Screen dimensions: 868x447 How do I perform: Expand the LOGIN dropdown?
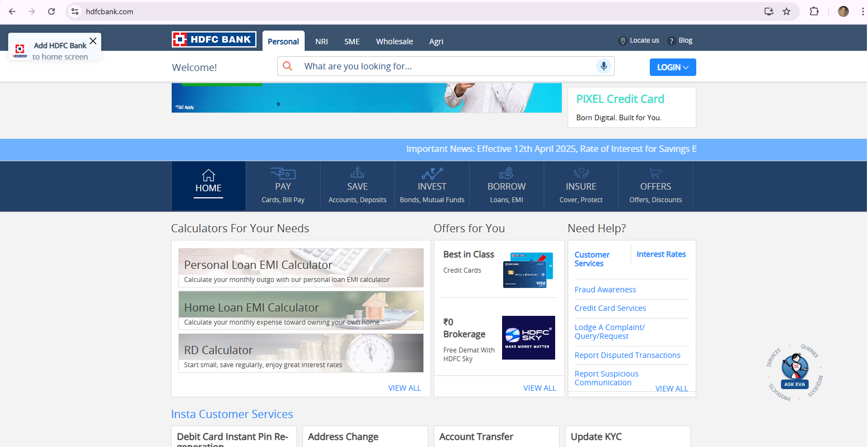[672, 67]
